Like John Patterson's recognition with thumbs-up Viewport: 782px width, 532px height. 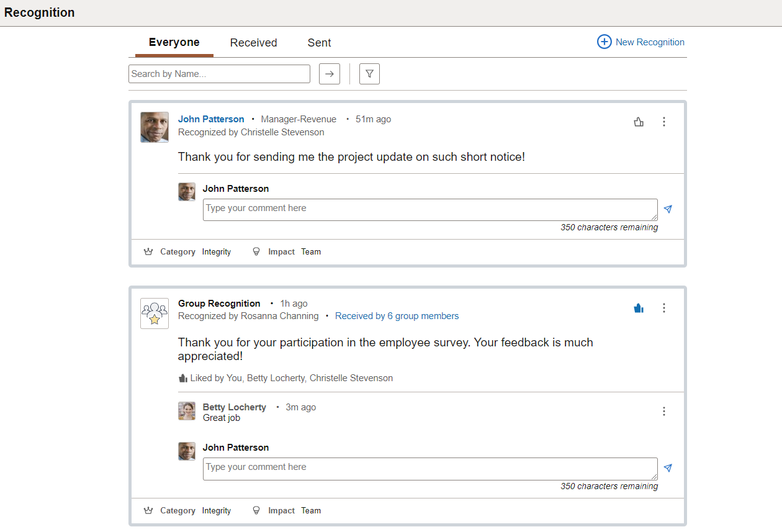(x=639, y=122)
